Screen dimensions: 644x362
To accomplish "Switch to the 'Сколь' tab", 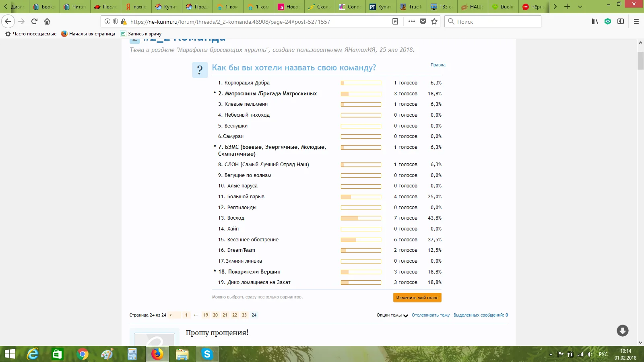I will (x=320, y=6).
